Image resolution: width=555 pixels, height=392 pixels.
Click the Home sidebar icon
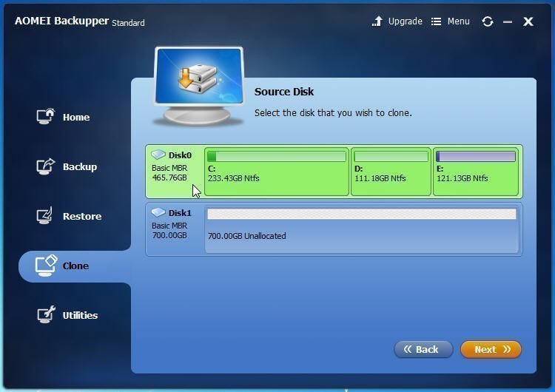point(46,116)
